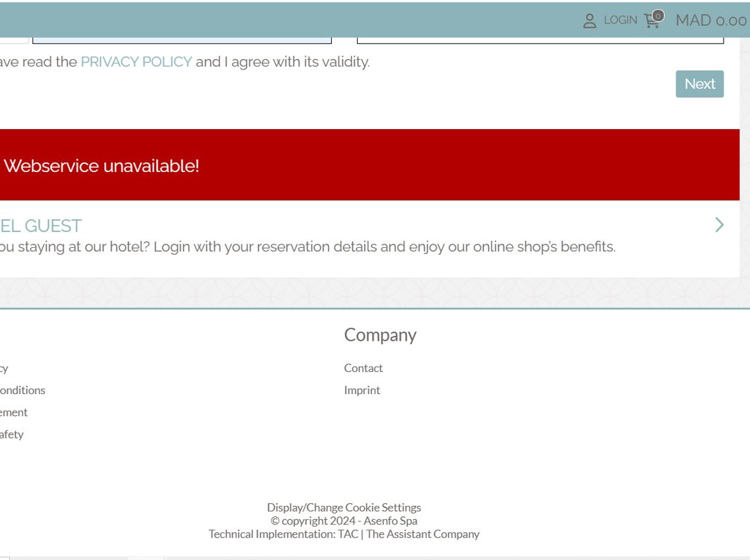Click the LOGIN text in header

620,20
